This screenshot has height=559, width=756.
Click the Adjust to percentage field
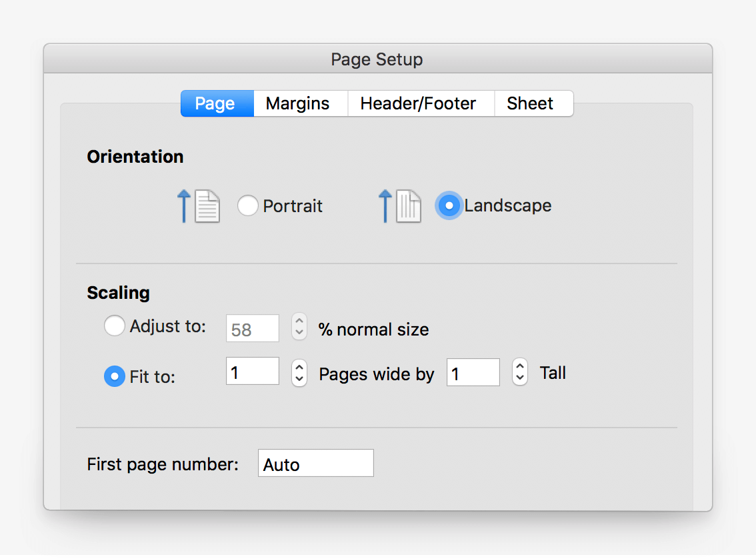click(x=253, y=329)
